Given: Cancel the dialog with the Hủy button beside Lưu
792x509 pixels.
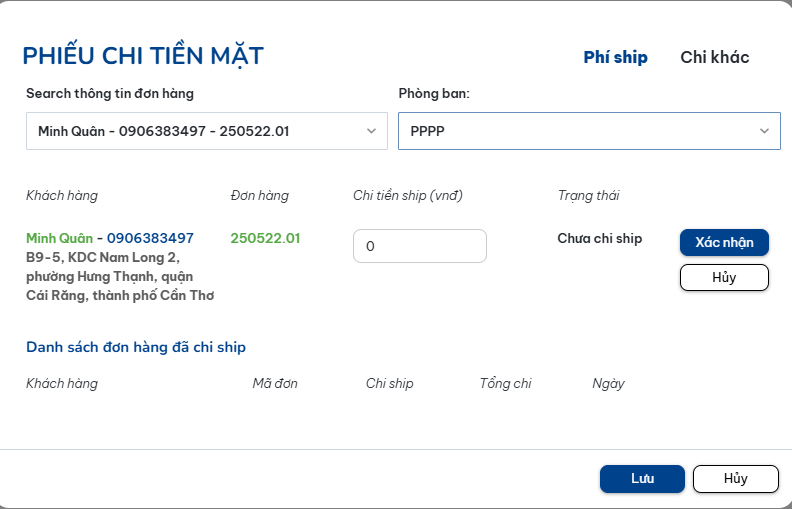Looking at the screenshot, I should 735,479.
